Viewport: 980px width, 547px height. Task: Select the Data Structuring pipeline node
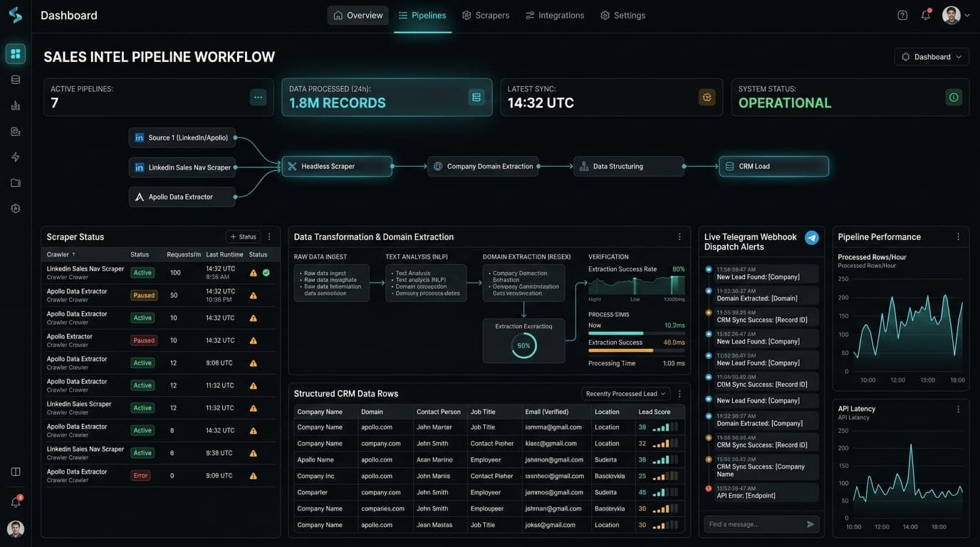coord(629,167)
